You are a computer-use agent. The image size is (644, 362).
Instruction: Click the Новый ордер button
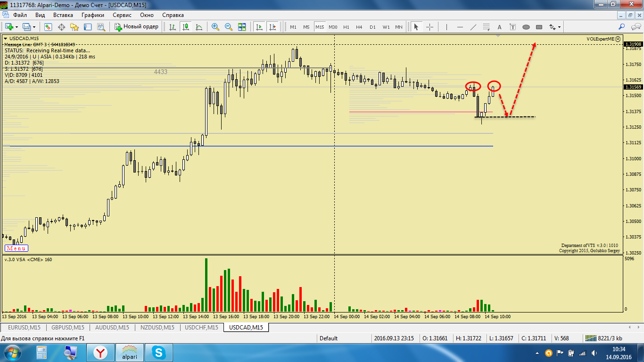coord(137,27)
